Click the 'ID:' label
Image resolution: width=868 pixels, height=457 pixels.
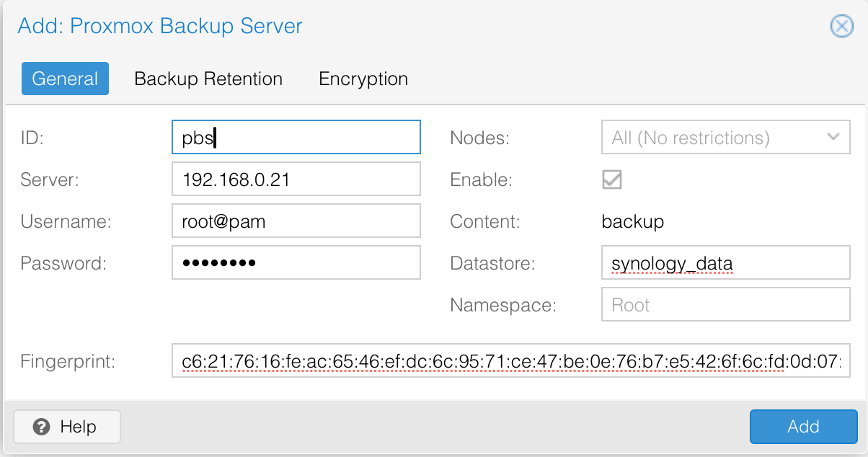pos(32,138)
